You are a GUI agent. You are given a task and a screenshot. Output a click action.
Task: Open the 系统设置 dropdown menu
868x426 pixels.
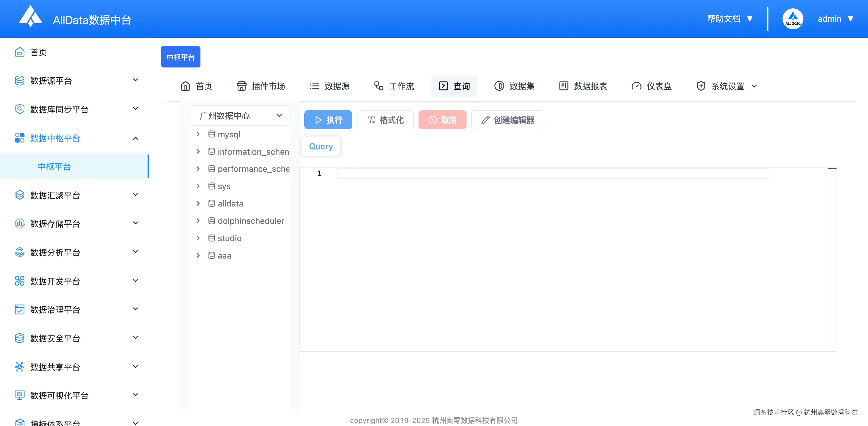pyautogui.click(x=727, y=86)
